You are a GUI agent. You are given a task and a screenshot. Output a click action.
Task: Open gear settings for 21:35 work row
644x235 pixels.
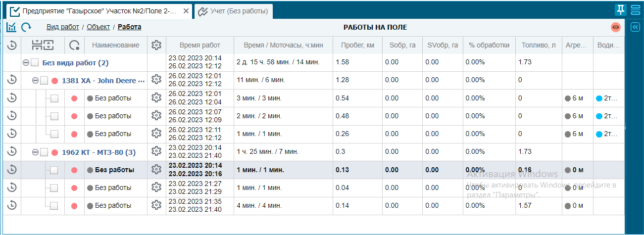156,205
